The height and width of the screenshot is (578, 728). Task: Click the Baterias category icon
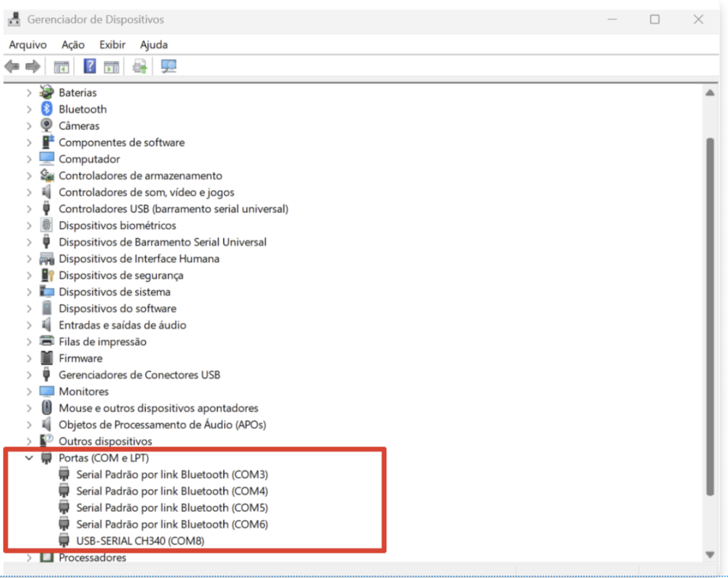click(x=46, y=92)
